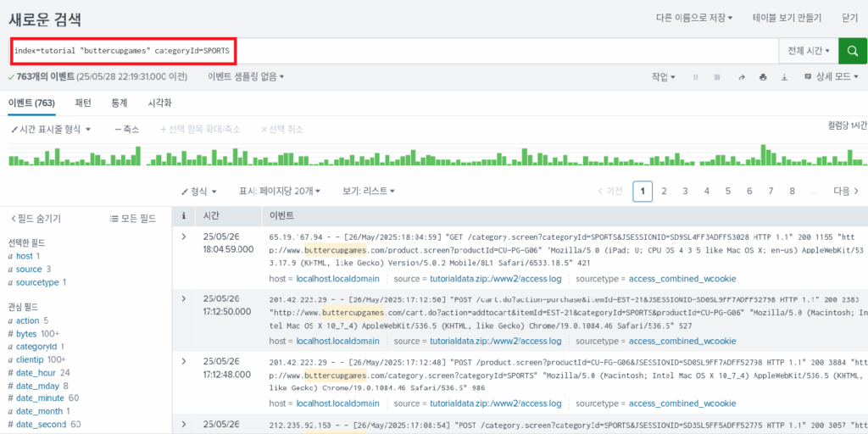Go to the 다음 page
Image resolution: width=868 pixels, height=434 pixels.
point(847,191)
